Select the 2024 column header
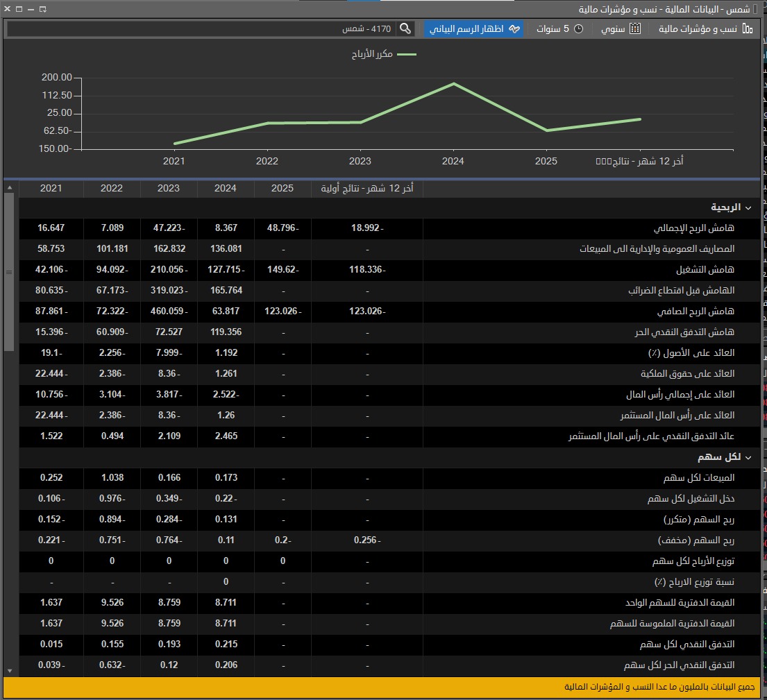The image size is (767, 700). point(225,188)
